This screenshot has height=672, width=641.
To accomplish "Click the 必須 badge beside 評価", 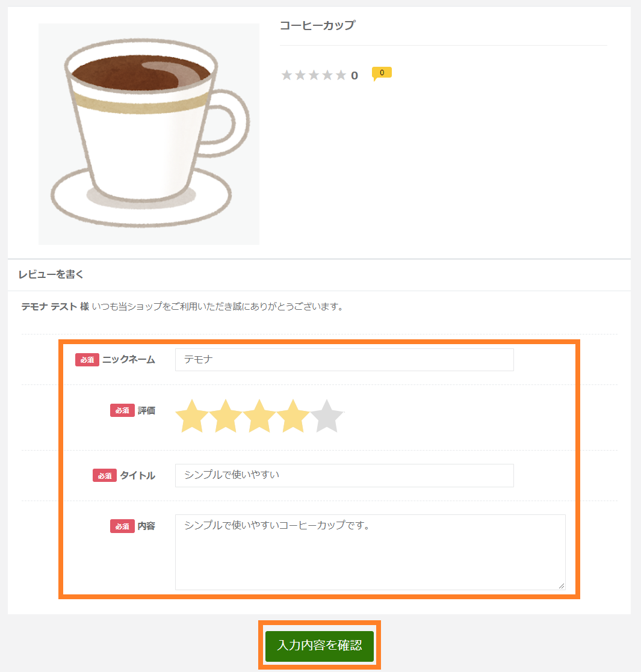I will tap(122, 410).
